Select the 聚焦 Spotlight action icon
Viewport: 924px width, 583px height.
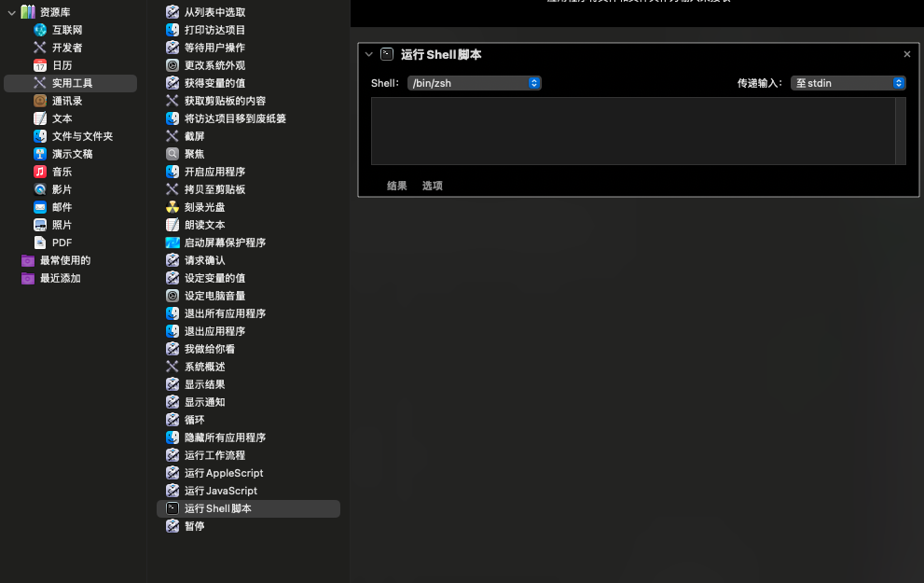[172, 154]
